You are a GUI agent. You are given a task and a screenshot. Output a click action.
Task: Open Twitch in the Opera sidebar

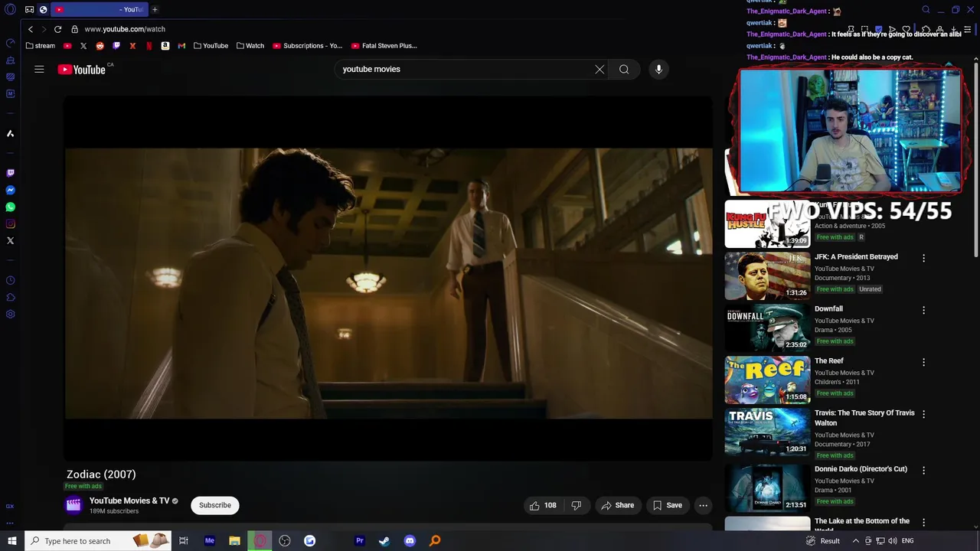tap(10, 173)
